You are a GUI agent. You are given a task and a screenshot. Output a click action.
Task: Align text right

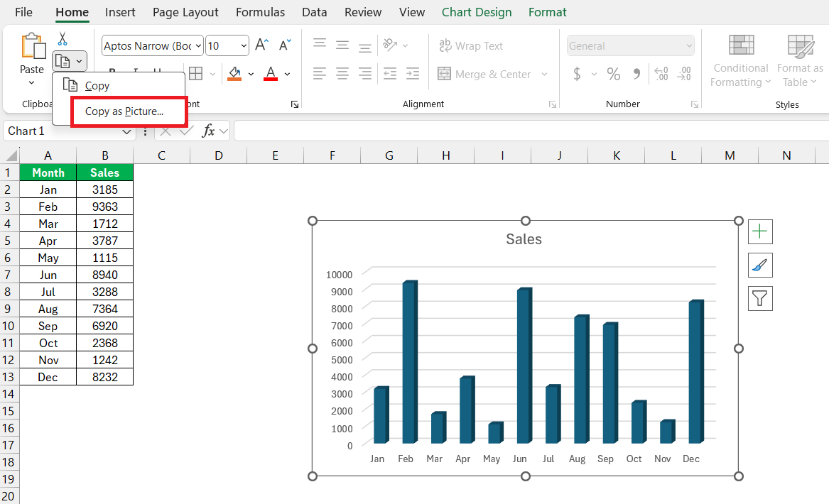point(365,73)
